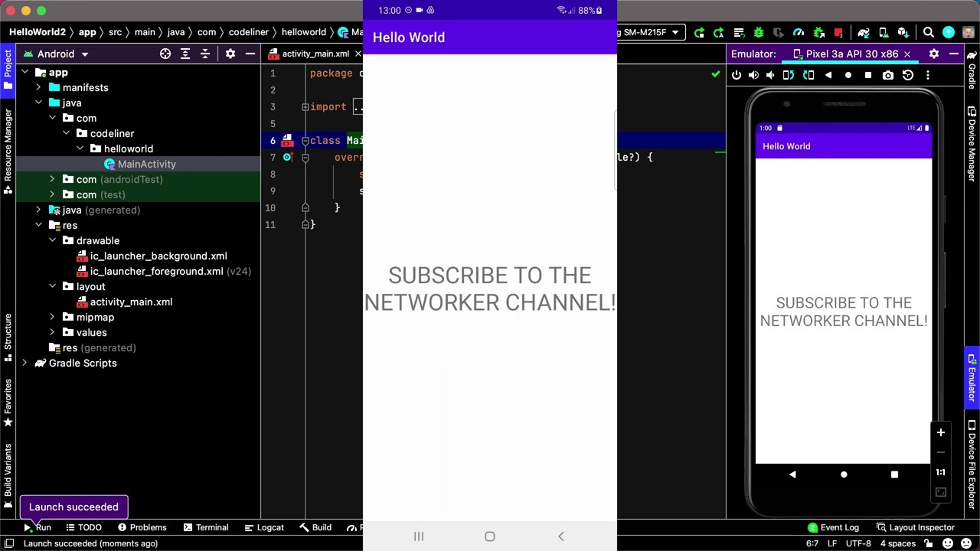Expand the values folder
980x551 pixels.
pyautogui.click(x=52, y=332)
